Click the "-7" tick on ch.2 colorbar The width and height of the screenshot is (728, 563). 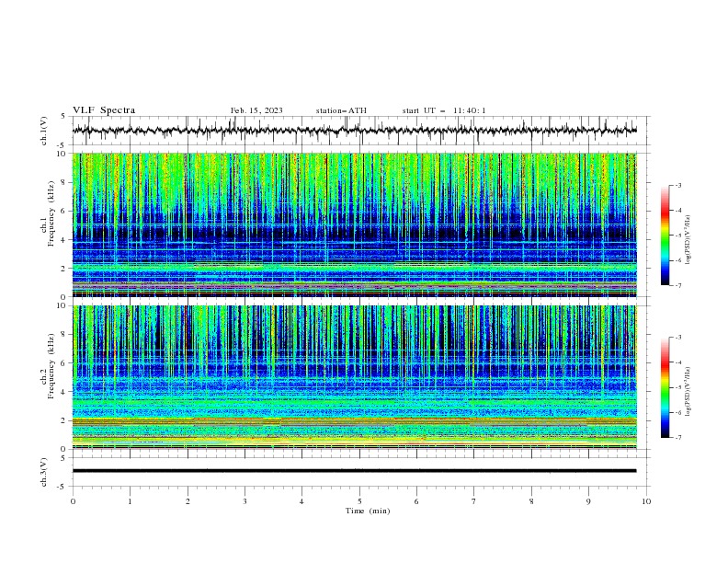pyautogui.click(x=677, y=437)
